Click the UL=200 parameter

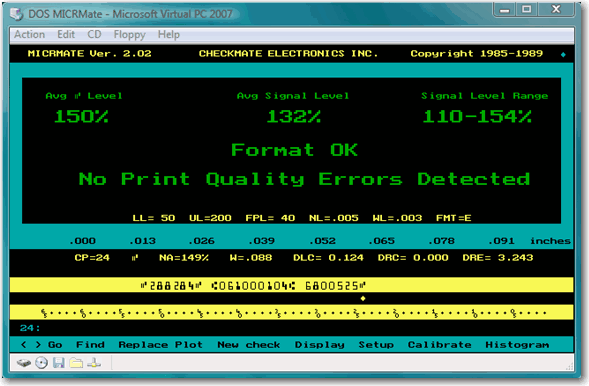(210, 218)
